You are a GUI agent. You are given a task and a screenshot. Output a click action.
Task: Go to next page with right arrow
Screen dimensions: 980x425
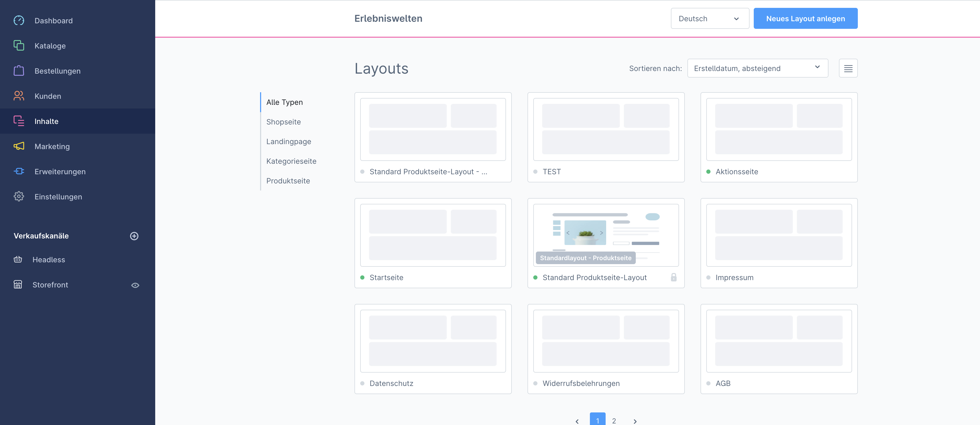pyautogui.click(x=635, y=421)
